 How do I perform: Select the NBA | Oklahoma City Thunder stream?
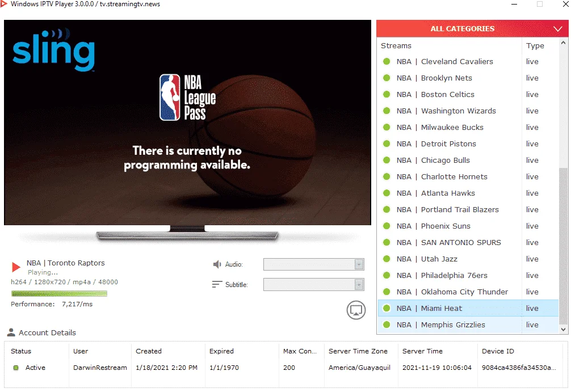pos(468,292)
